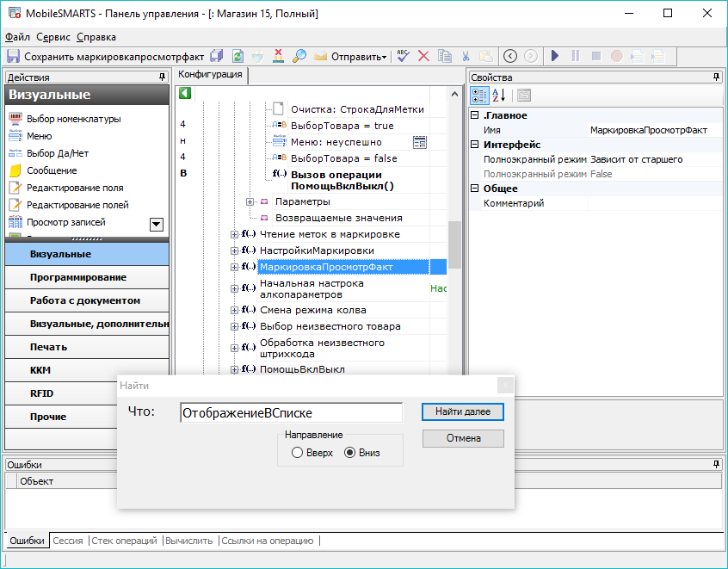This screenshot has height=569, width=728.
Task: Click the Pause debug icon
Action: [576, 56]
